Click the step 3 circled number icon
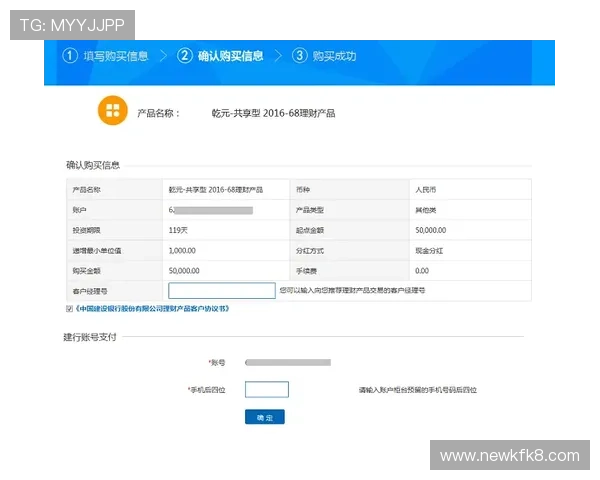This screenshot has height=480, width=600. pos(300,56)
